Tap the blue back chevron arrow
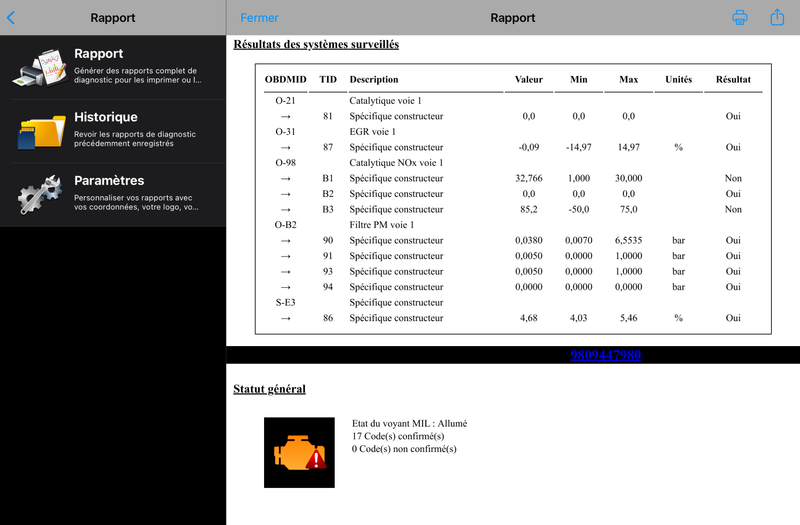The width and height of the screenshot is (800, 525). click(x=11, y=18)
